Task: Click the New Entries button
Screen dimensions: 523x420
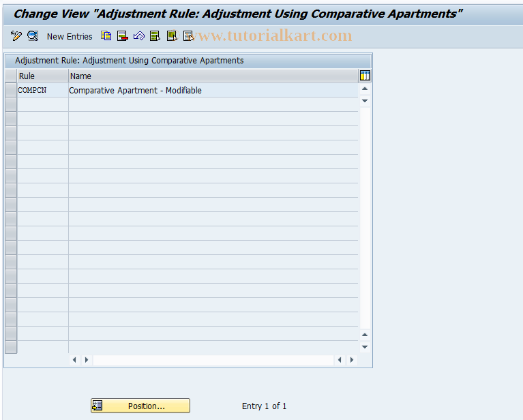Action: (x=70, y=36)
